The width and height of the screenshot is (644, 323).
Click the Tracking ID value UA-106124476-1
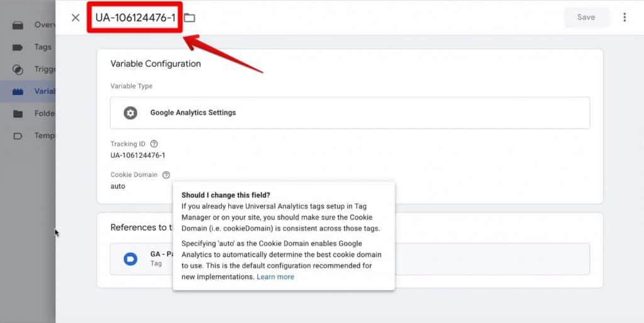click(138, 155)
